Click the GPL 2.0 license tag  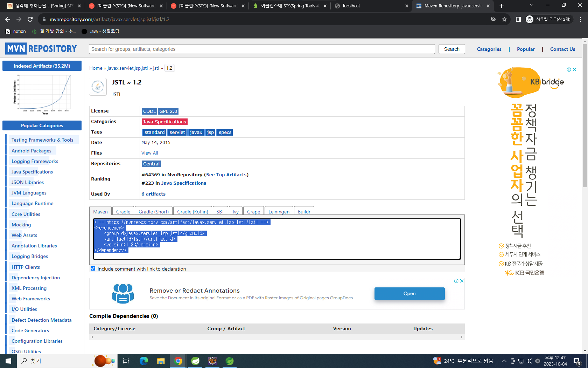point(168,111)
